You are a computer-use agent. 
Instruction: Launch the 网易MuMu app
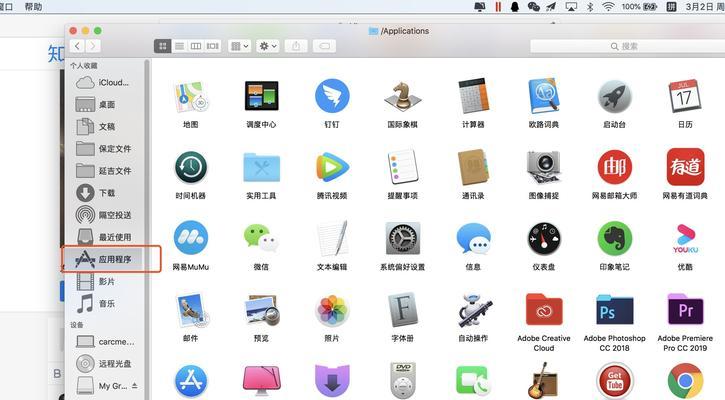(190, 239)
